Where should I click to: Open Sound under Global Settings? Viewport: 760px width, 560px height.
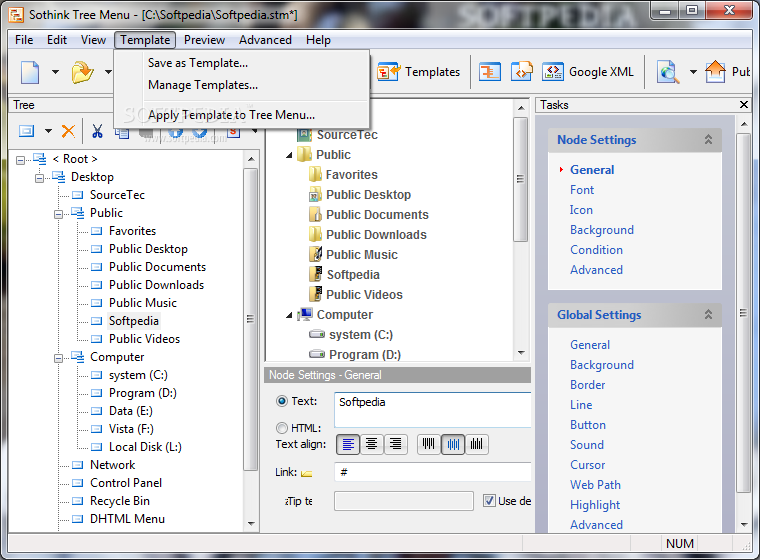point(586,445)
